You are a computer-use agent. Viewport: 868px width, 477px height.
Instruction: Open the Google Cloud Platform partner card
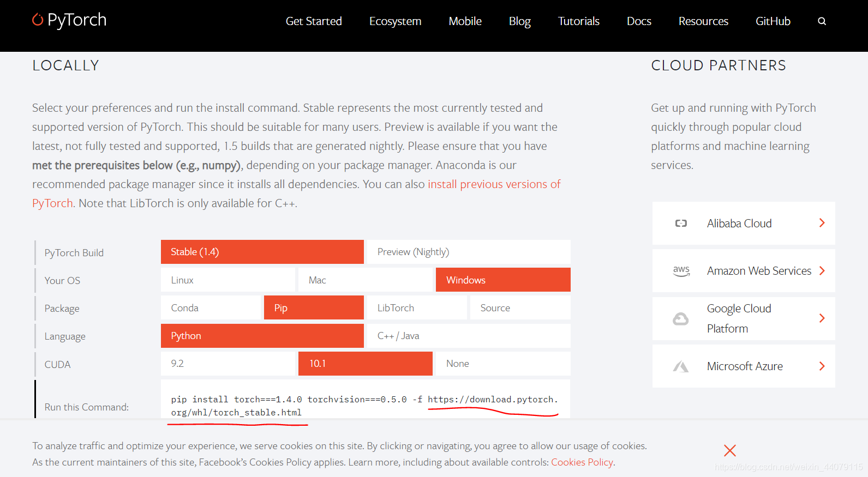click(744, 318)
